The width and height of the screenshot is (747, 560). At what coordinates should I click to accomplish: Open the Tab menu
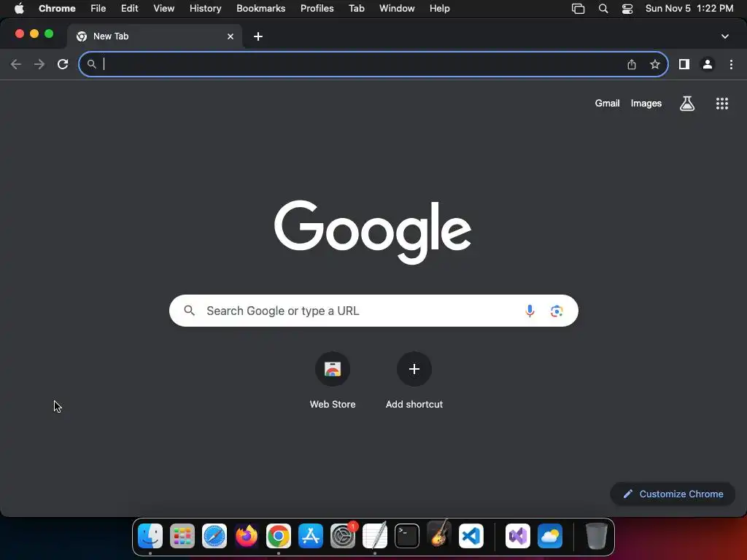pyautogui.click(x=356, y=9)
